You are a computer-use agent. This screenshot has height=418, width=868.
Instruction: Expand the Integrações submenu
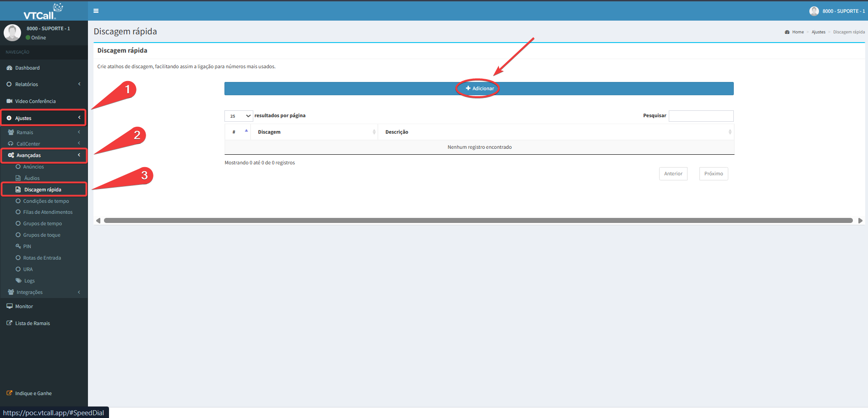pyautogui.click(x=29, y=292)
